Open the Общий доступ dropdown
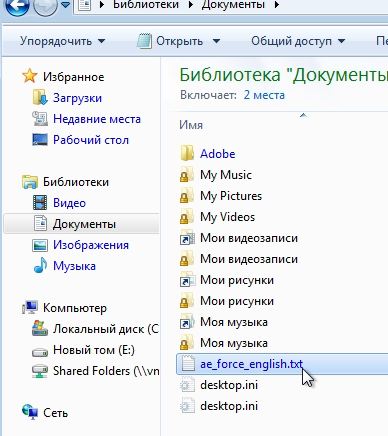The image size is (388, 436). 298,41
